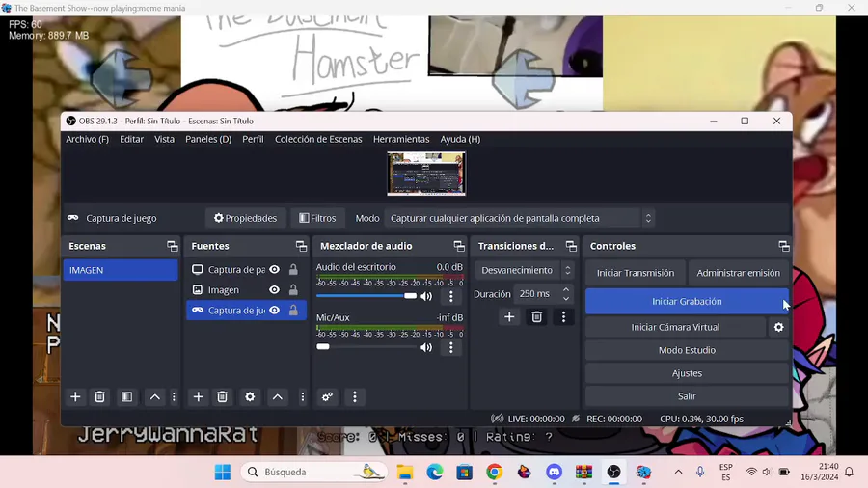The width and height of the screenshot is (868, 488).
Task: Open Vista menu
Action: coord(164,140)
